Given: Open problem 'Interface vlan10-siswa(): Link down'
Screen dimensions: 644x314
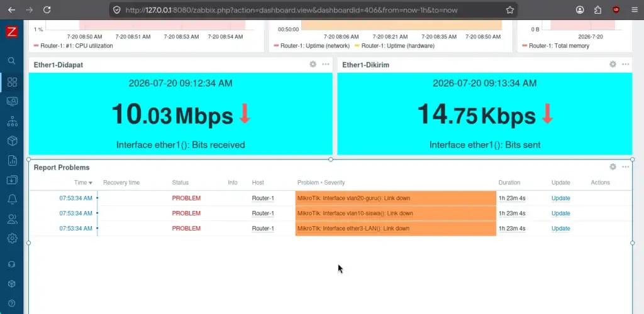Looking at the screenshot, I should pyautogui.click(x=355, y=213).
